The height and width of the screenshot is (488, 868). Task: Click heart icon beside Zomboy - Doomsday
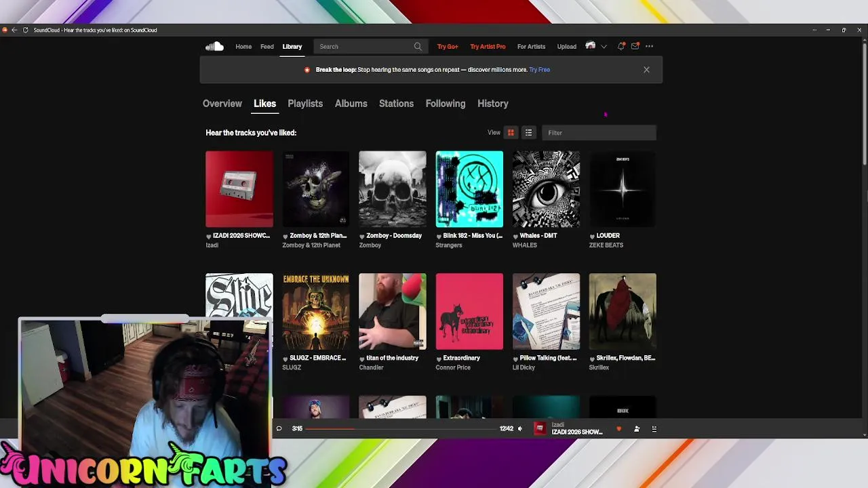pyautogui.click(x=362, y=237)
